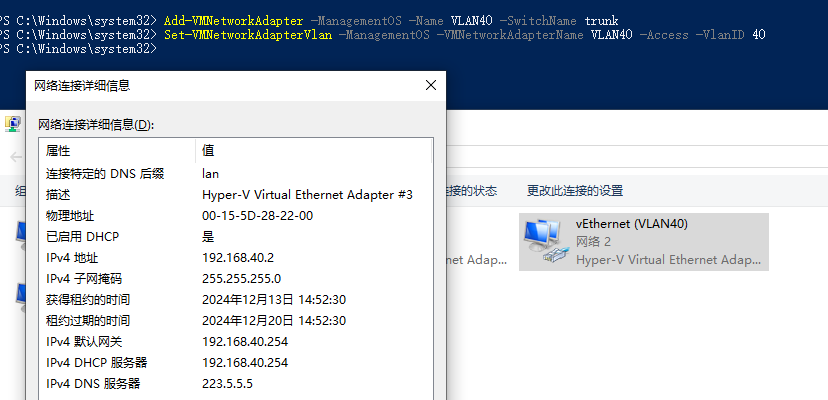Open the partially hidden 组织 menu
Viewport: 828px width, 400px height.
coord(20,191)
